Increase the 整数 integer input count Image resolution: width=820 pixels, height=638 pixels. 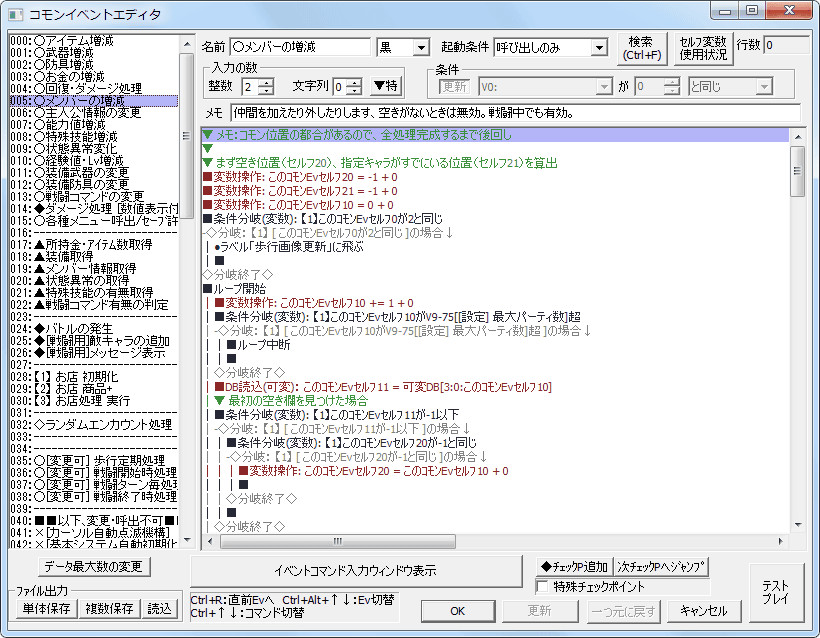(265, 81)
